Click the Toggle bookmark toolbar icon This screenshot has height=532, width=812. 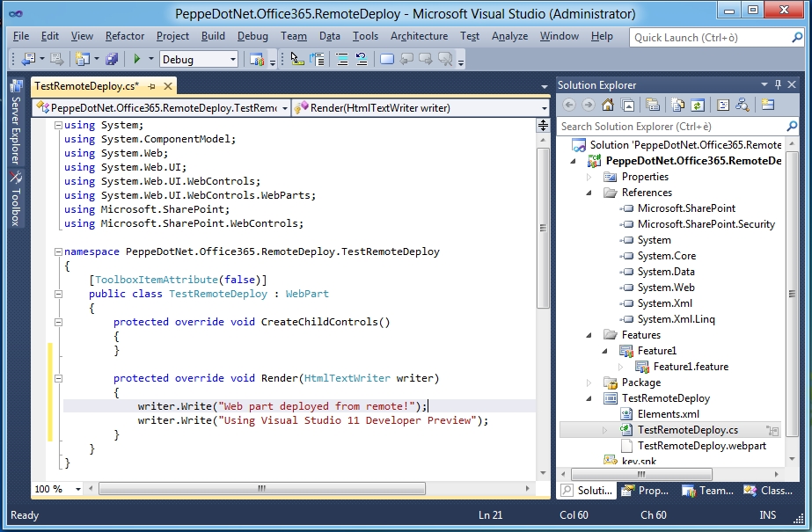(386, 60)
